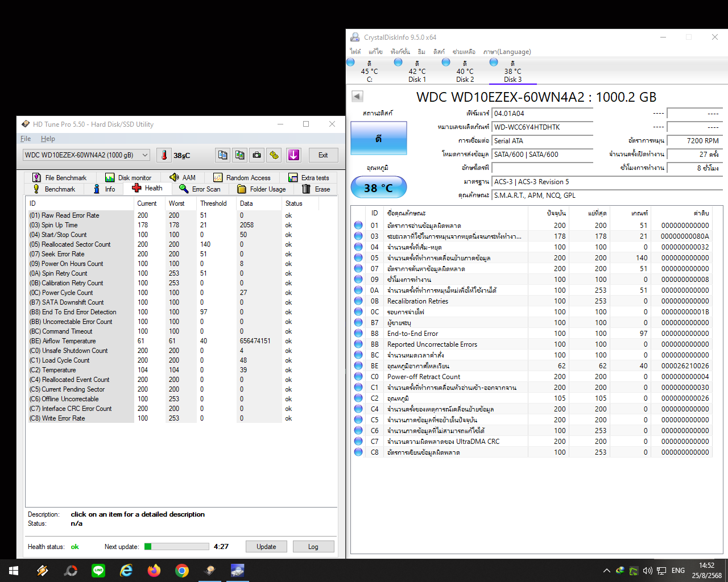
Task: Click the camera save screenshot icon
Action: click(257, 155)
